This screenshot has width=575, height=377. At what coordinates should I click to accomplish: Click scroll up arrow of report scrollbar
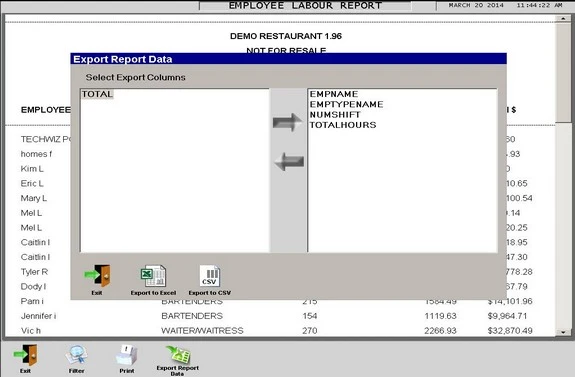click(563, 18)
